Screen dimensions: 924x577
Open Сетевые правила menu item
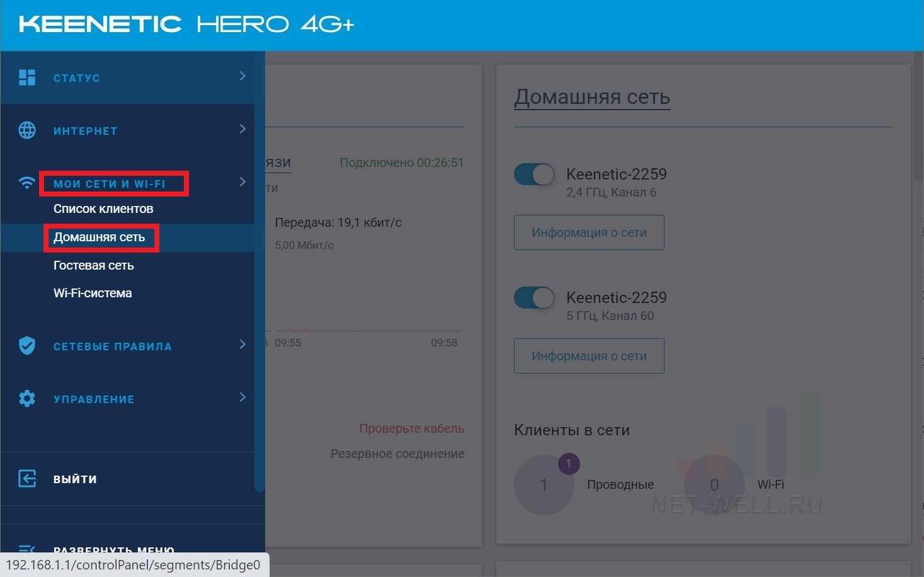[113, 346]
